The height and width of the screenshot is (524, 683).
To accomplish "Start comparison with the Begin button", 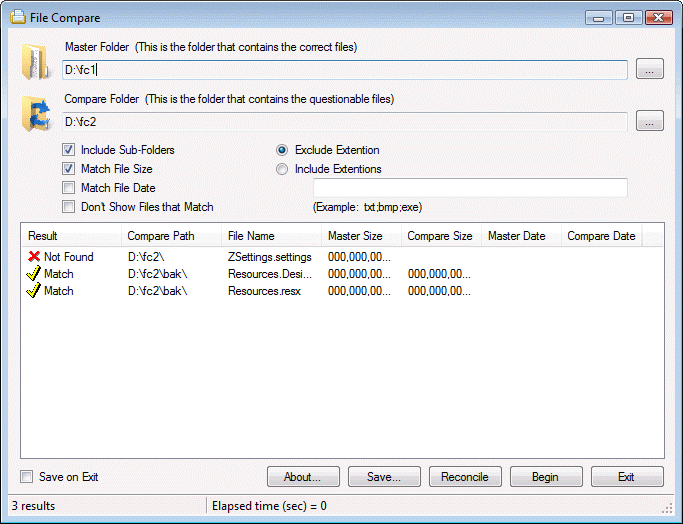I will click(546, 477).
